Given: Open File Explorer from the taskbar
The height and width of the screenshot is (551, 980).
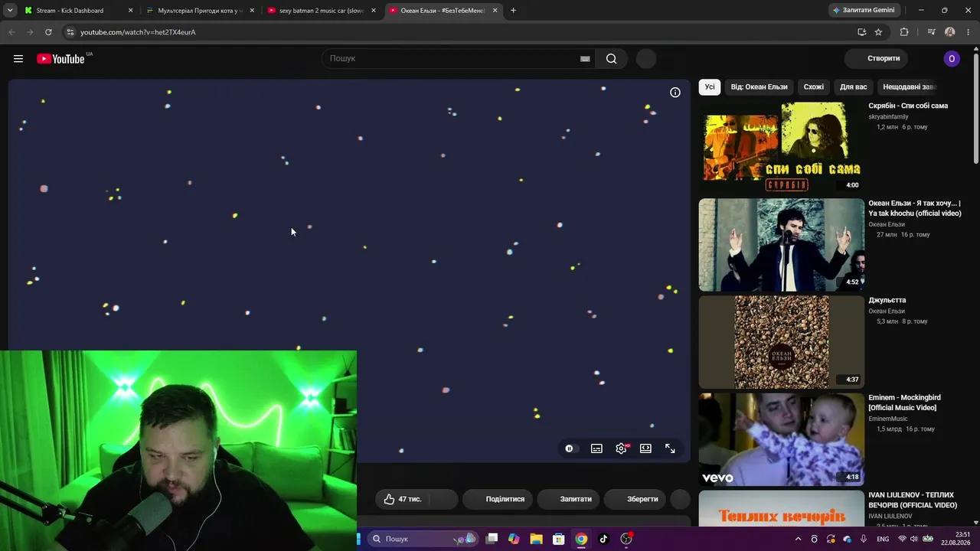Looking at the screenshot, I should point(537,539).
